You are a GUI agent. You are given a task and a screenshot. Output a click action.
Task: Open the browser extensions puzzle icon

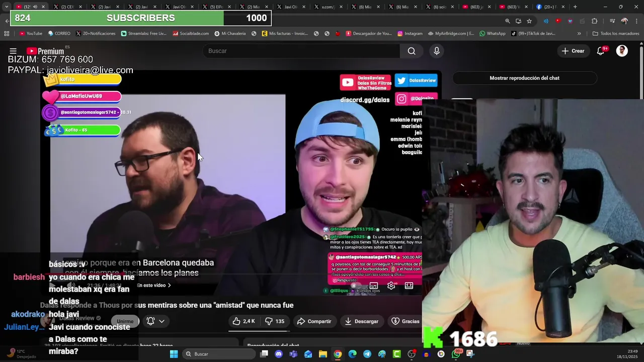pos(595,21)
